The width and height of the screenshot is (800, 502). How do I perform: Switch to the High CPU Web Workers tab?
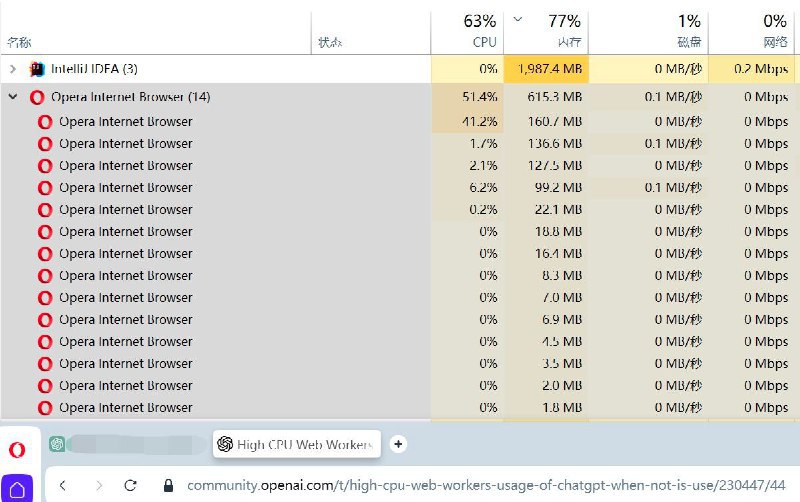(297, 444)
